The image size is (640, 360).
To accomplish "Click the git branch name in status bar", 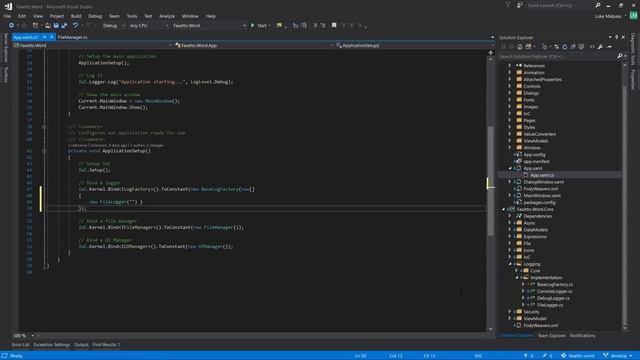I will point(618,356).
